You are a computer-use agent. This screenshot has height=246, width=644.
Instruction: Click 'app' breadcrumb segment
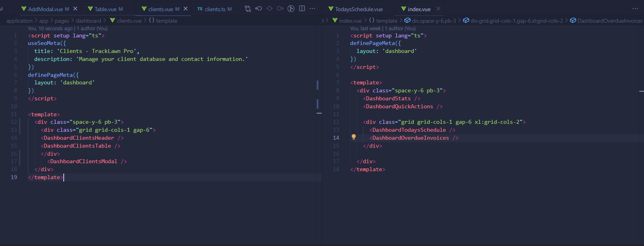tap(44, 21)
